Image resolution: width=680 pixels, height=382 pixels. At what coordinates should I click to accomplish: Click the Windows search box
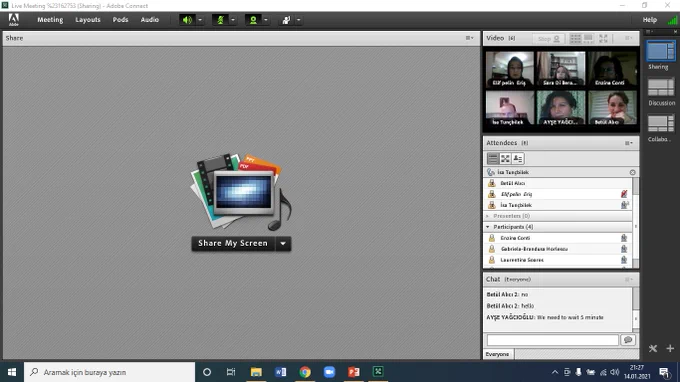tap(109, 372)
